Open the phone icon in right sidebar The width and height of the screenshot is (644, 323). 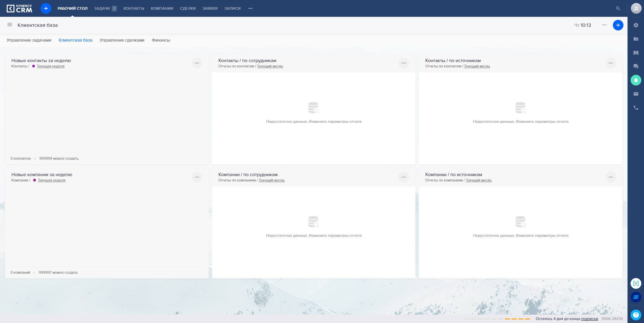(x=636, y=108)
